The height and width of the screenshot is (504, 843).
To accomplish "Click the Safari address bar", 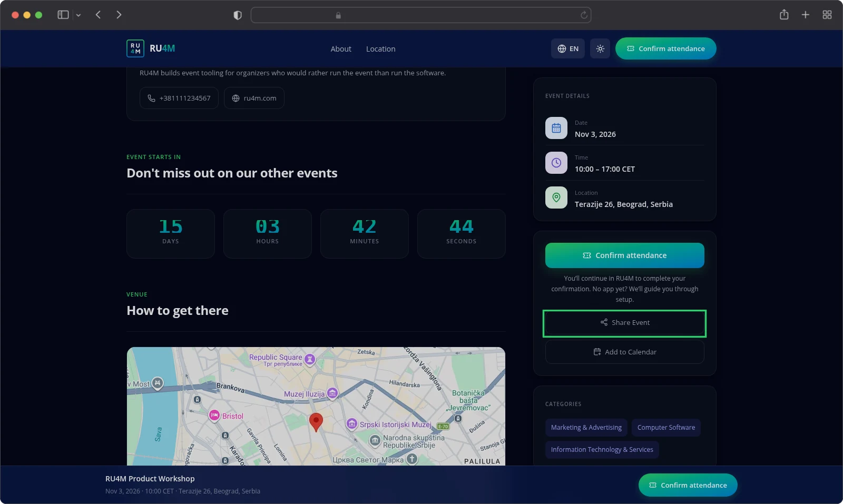I will [420, 15].
